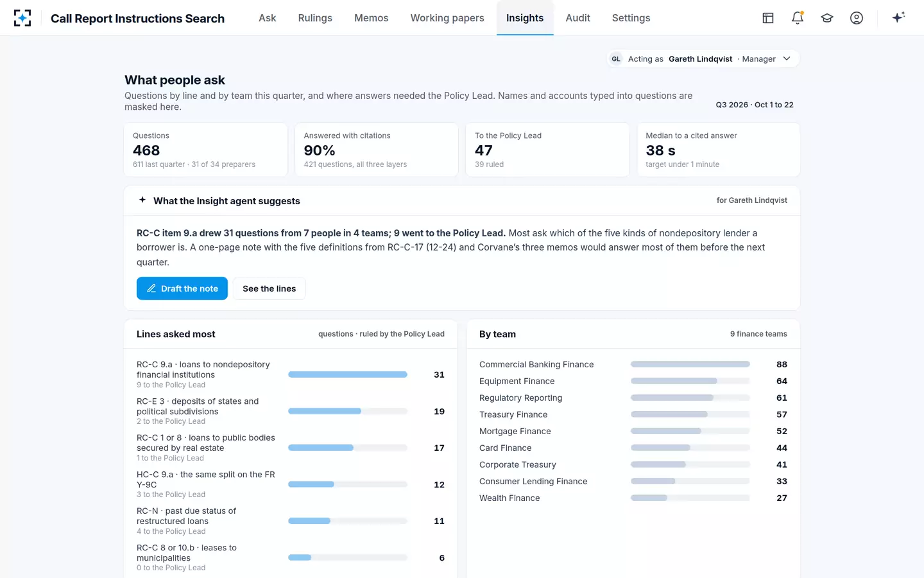This screenshot has height=578, width=924.
Task: Go to the Memos tab
Action: click(372, 18)
